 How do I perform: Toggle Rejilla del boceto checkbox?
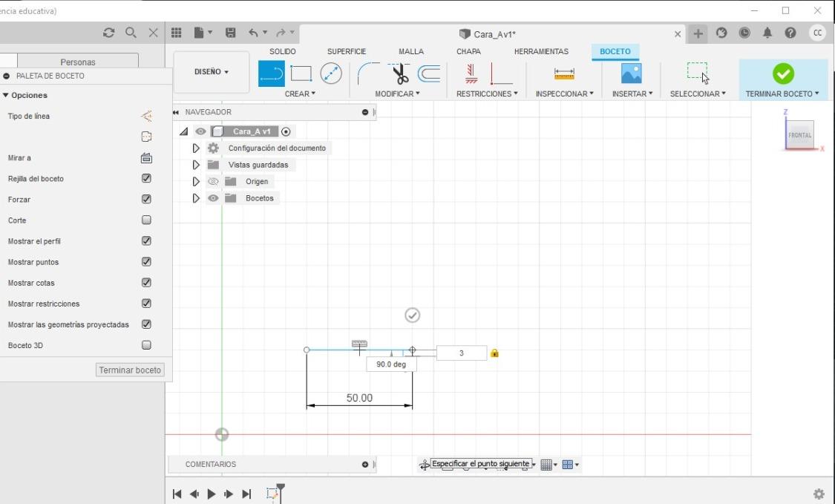(146, 178)
